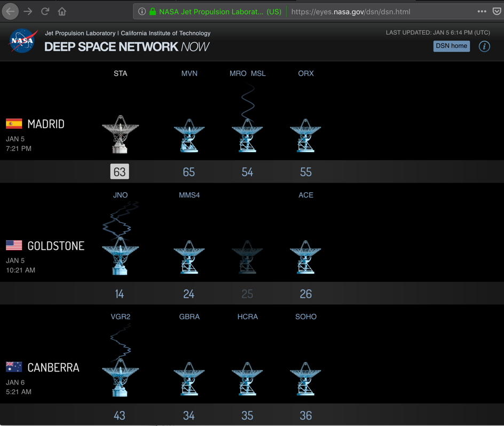Click the MRO spacecraft label

coord(238,73)
